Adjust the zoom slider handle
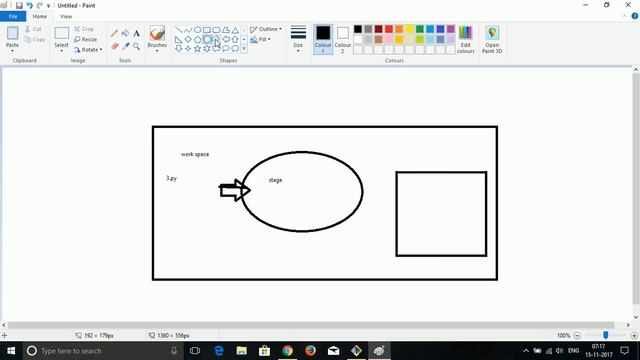 coord(606,335)
